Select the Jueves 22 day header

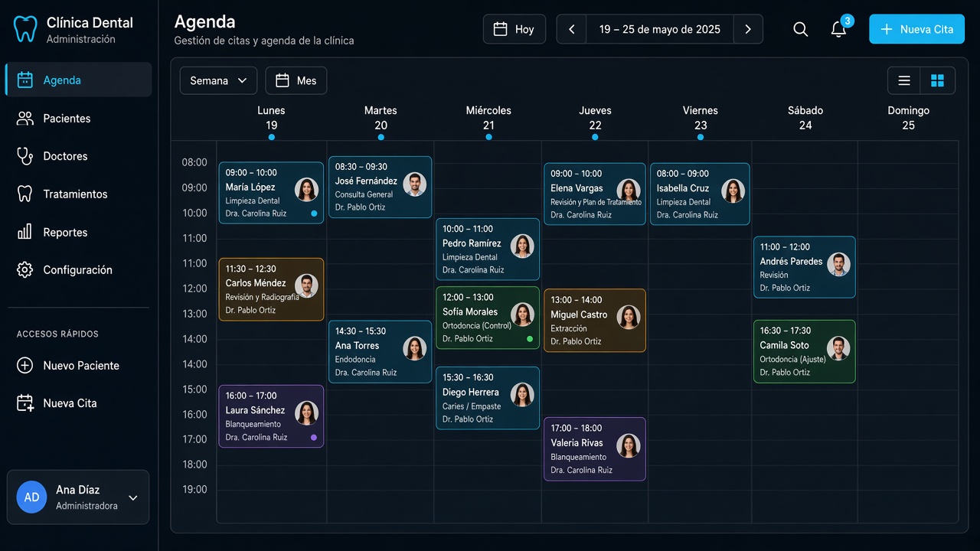coord(596,118)
